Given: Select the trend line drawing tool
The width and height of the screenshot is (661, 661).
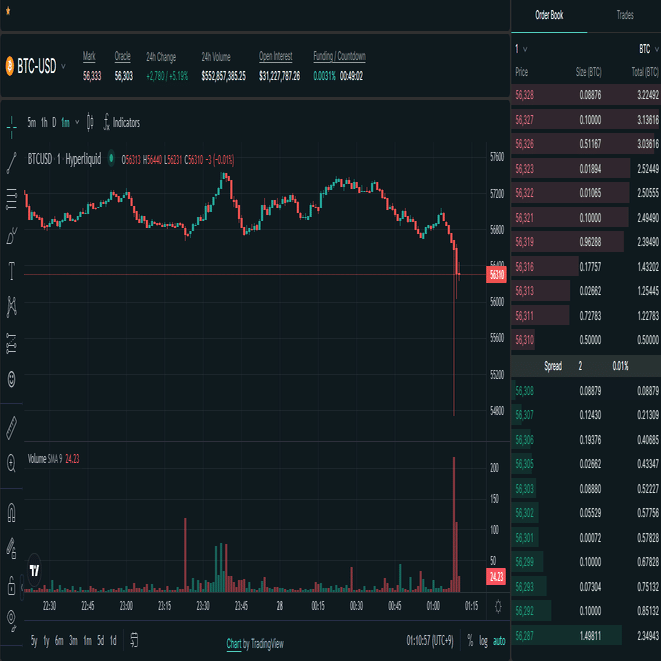Looking at the screenshot, I should (12, 161).
